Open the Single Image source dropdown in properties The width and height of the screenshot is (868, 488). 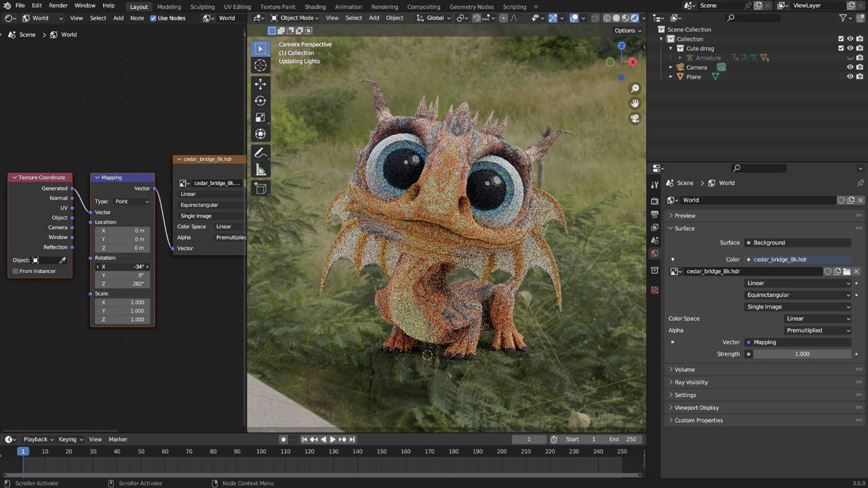[797, 307]
